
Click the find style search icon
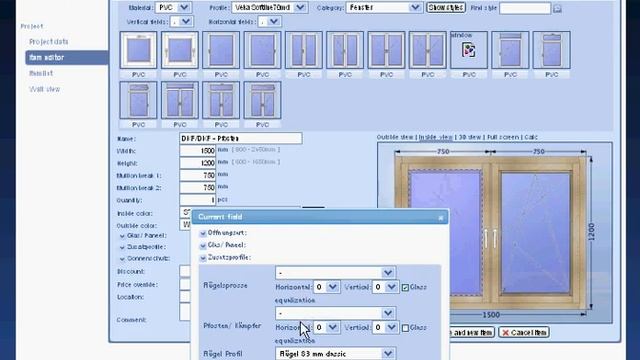[x=557, y=8]
